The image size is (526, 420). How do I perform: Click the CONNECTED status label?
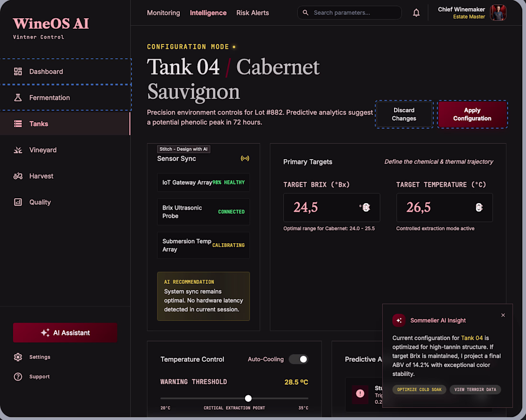point(231,212)
